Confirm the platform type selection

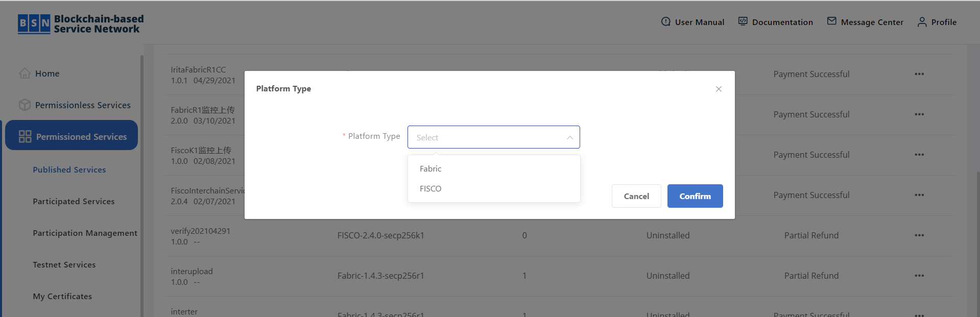695,196
